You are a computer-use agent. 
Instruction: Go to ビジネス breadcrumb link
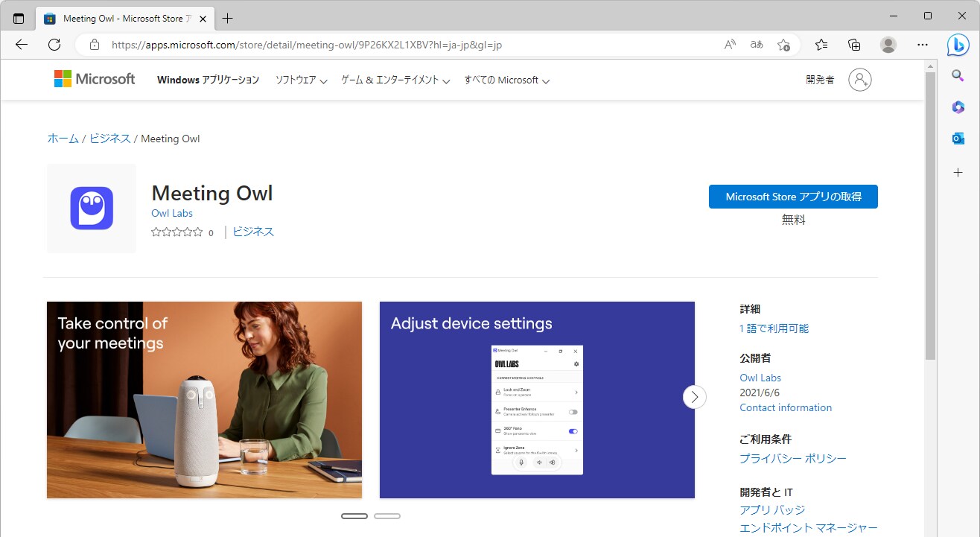click(110, 139)
